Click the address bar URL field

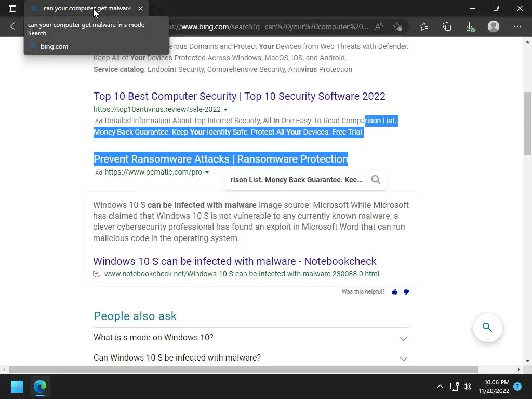(x=268, y=26)
